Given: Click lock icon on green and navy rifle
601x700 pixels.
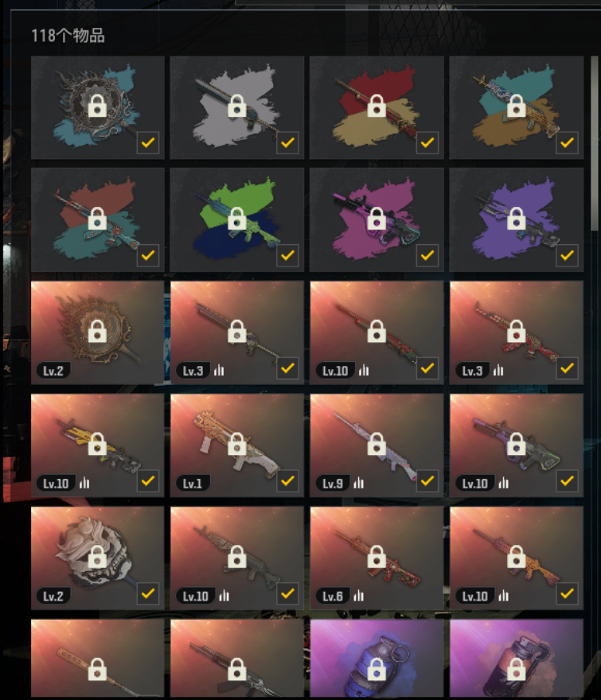Looking at the screenshot, I should pos(237,219).
